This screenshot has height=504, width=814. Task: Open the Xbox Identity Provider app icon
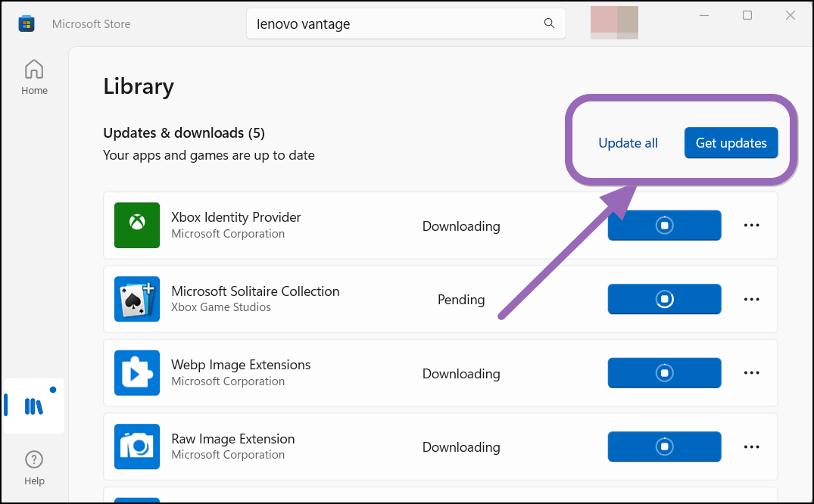point(137,225)
